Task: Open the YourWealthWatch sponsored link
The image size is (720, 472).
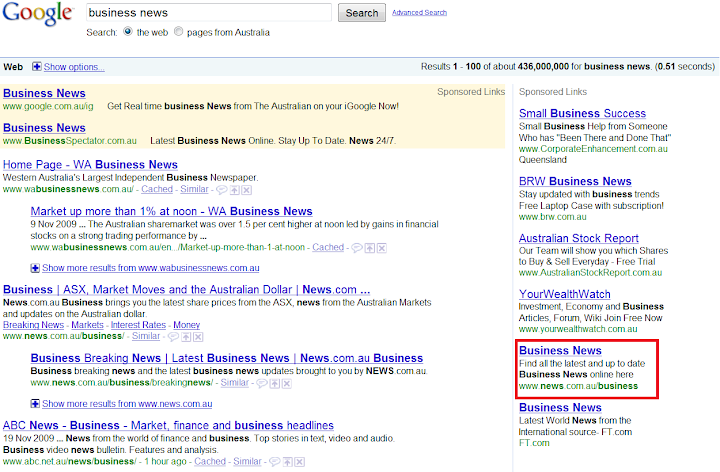Action: [565, 294]
